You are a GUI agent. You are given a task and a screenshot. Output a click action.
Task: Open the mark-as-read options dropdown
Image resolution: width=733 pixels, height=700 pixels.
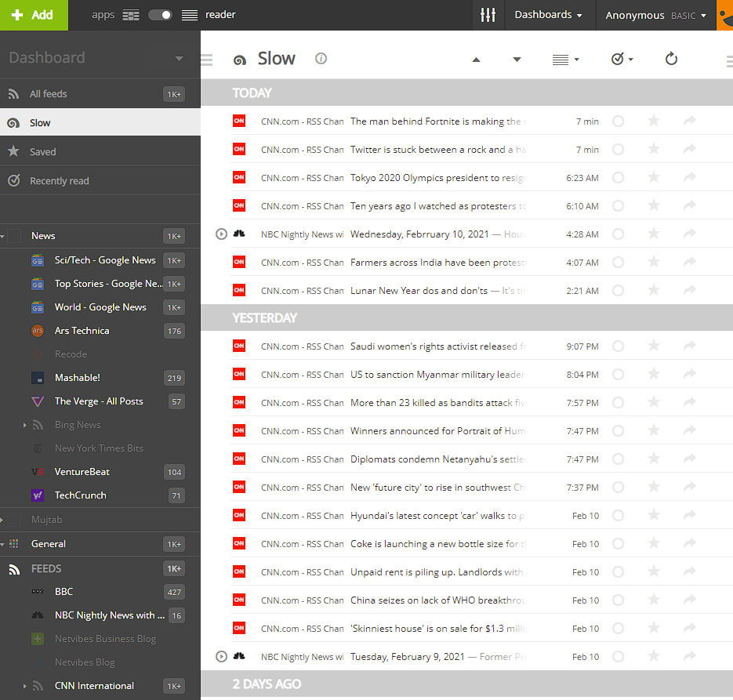pos(622,59)
